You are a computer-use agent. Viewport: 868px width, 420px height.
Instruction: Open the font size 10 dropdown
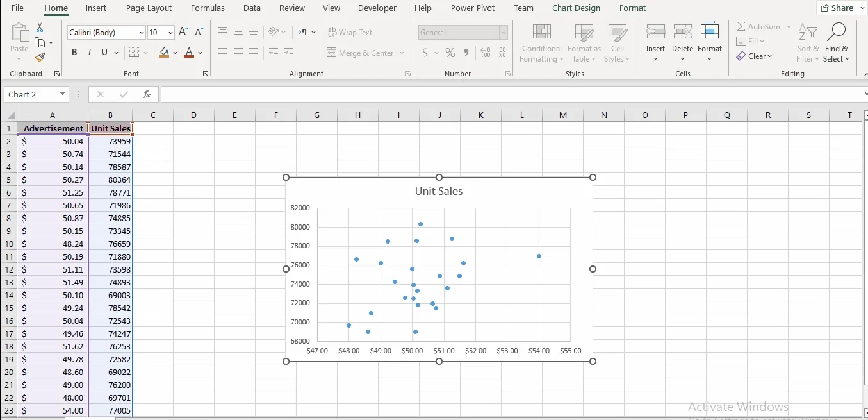[x=170, y=33]
